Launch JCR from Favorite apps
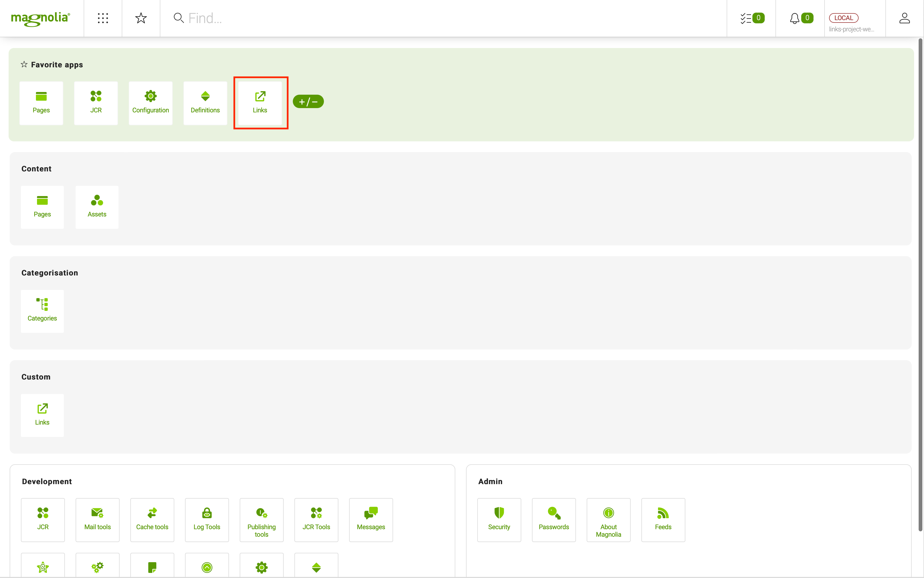 tap(96, 102)
